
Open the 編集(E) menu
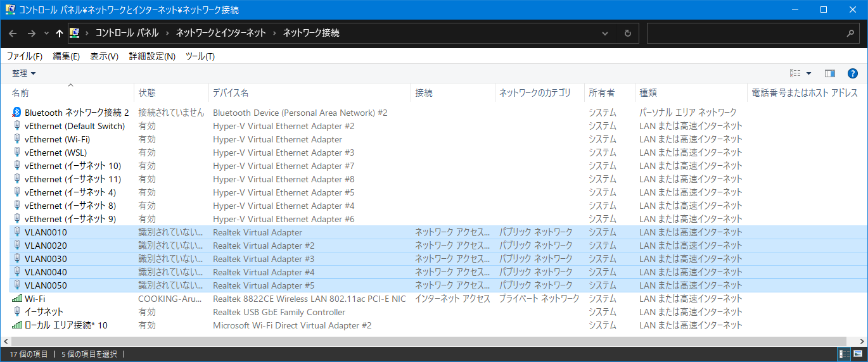[66, 56]
